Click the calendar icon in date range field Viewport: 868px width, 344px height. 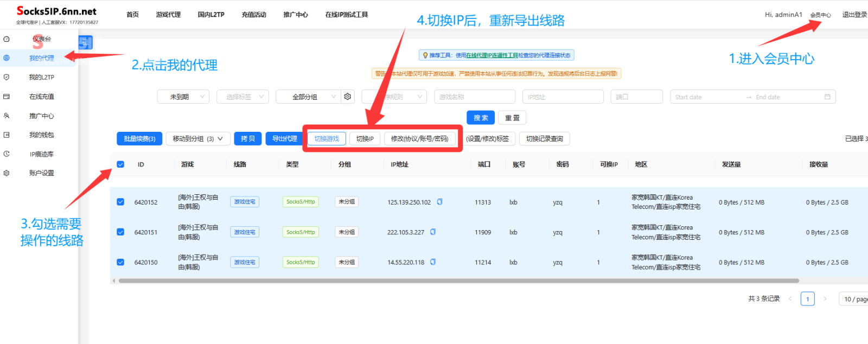[827, 97]
